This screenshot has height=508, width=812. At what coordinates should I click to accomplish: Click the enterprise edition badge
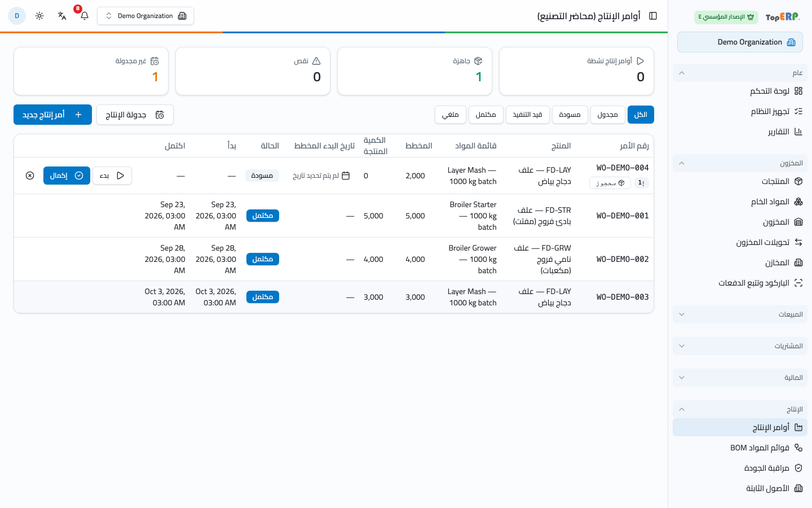726,17
